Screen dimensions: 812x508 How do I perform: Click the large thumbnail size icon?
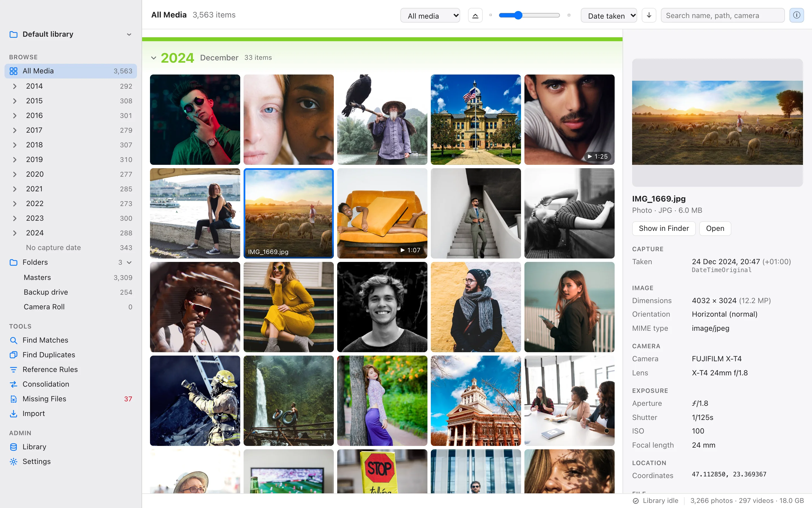tap(569, 15)
